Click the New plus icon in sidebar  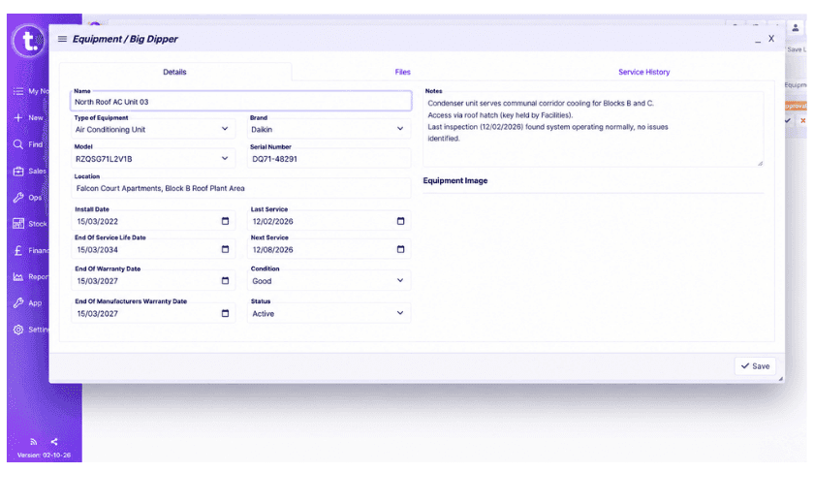coord(18,118)
